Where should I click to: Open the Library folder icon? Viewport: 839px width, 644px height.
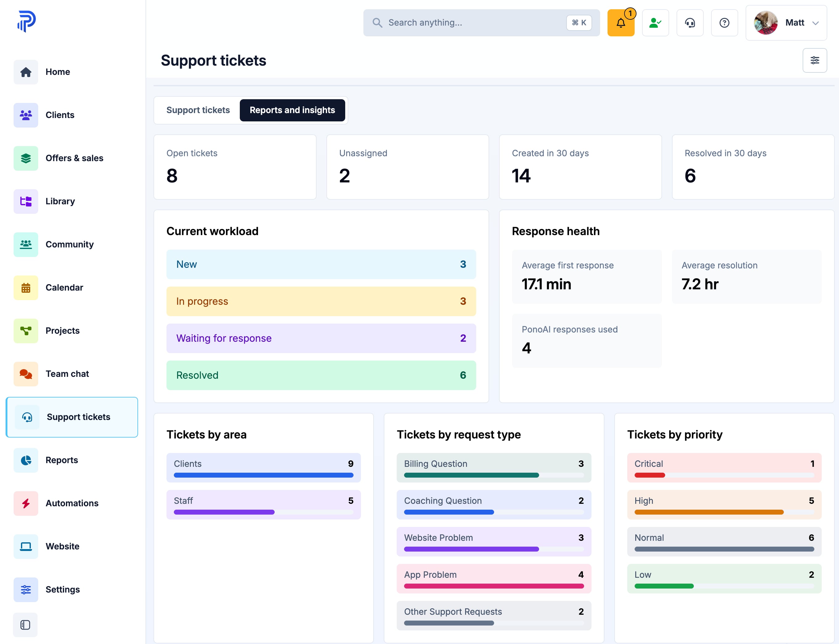(26, 201)
